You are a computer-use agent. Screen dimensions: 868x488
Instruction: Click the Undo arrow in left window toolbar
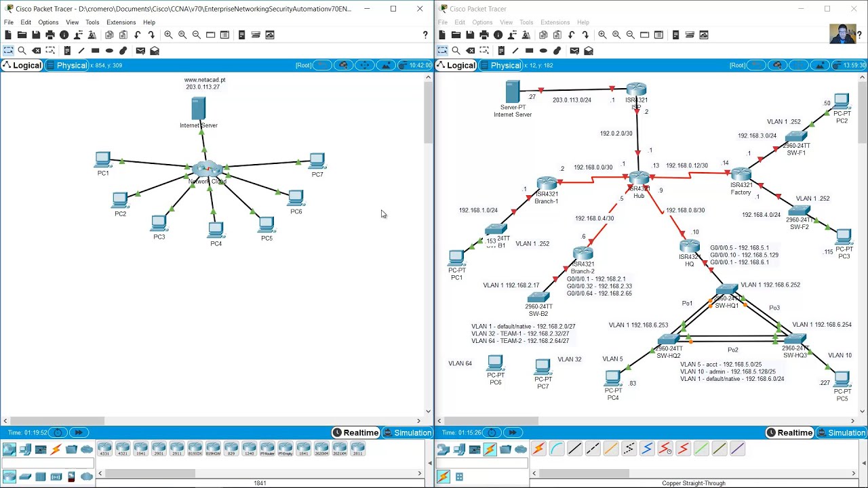point(138,35)
